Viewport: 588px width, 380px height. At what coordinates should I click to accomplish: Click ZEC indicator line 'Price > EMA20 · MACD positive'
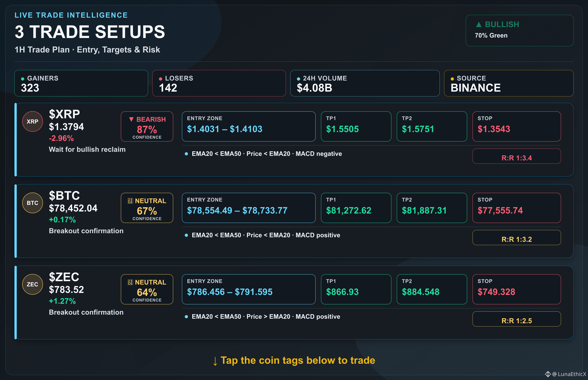293,317
